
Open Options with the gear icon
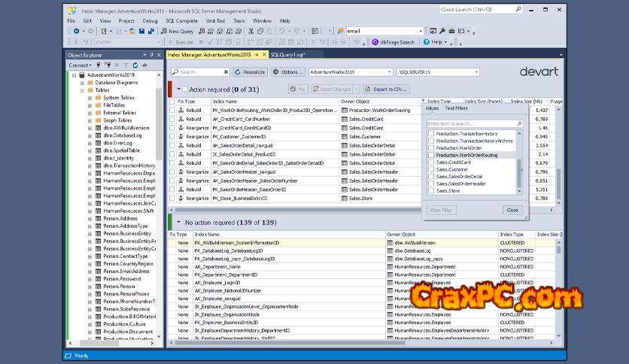276,71
